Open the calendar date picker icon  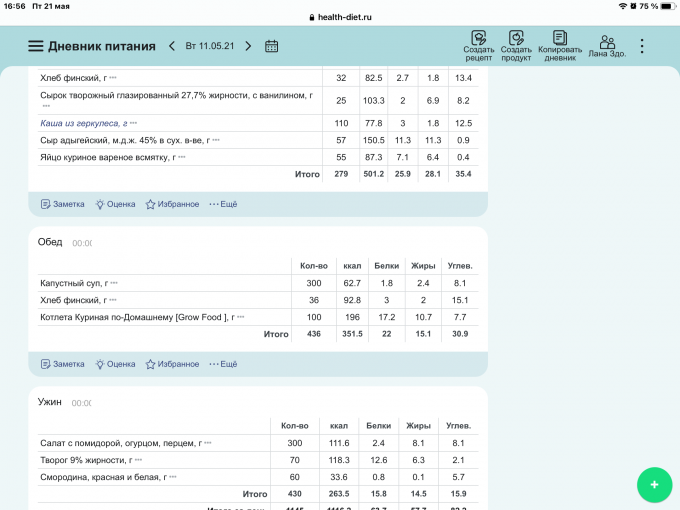271,46
